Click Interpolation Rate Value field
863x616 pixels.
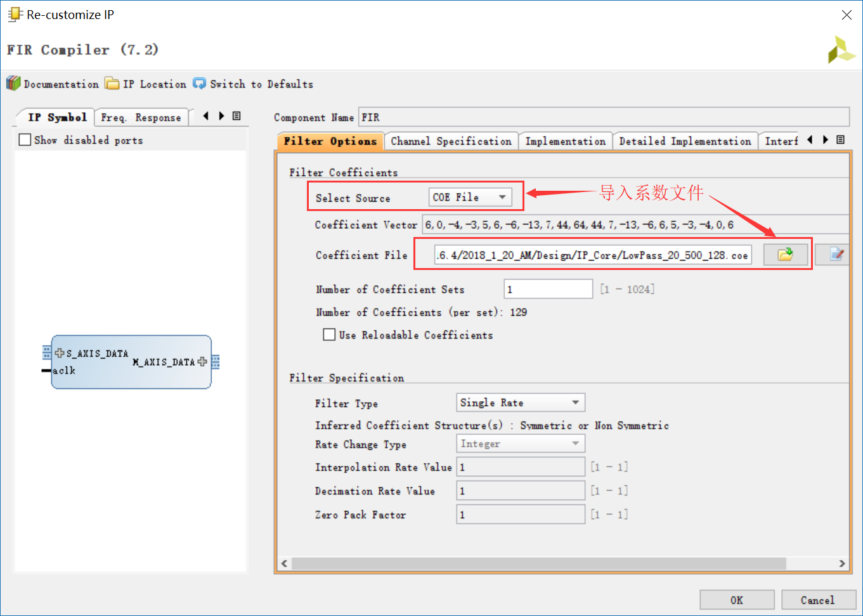pos(521,467)
